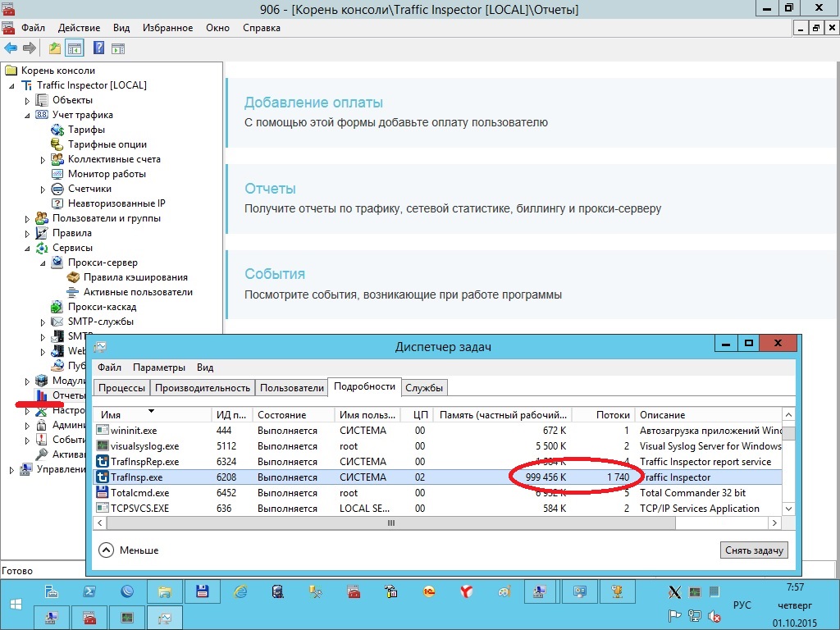This screenshot has height=630, width=840.
Task: Open Параметры menu in Диспетчер задач
Action: [x=158, y=367]
